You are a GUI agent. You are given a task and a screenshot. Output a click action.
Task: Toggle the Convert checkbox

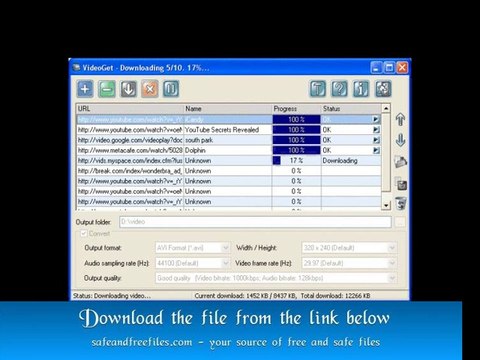pyautogui.click(x=84, y=233)
